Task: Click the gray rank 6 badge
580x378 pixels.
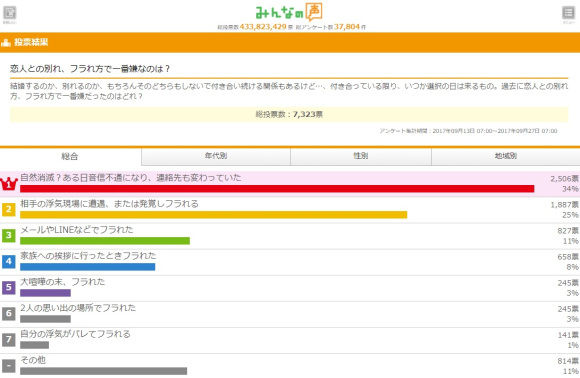Action: [x=9, y=313]
